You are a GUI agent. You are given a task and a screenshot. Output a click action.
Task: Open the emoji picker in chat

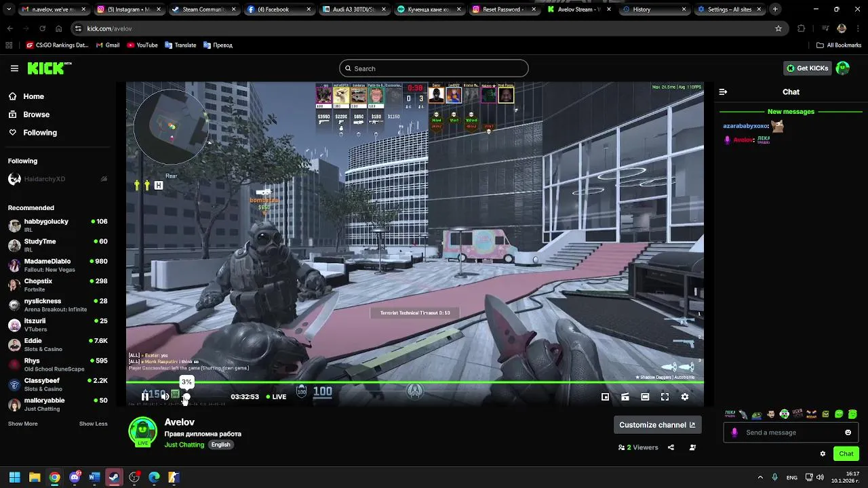tap(848, 432)
